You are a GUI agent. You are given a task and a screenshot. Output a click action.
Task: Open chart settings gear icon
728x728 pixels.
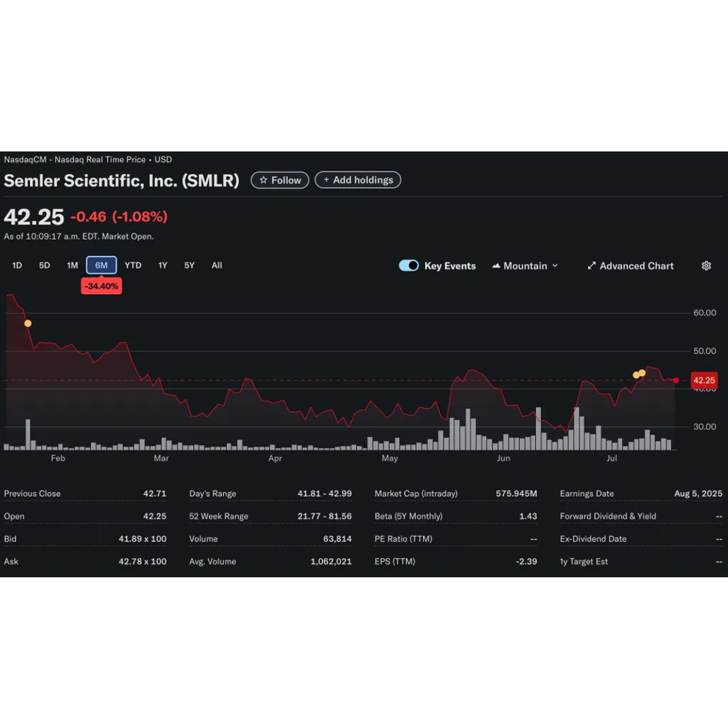706,266
